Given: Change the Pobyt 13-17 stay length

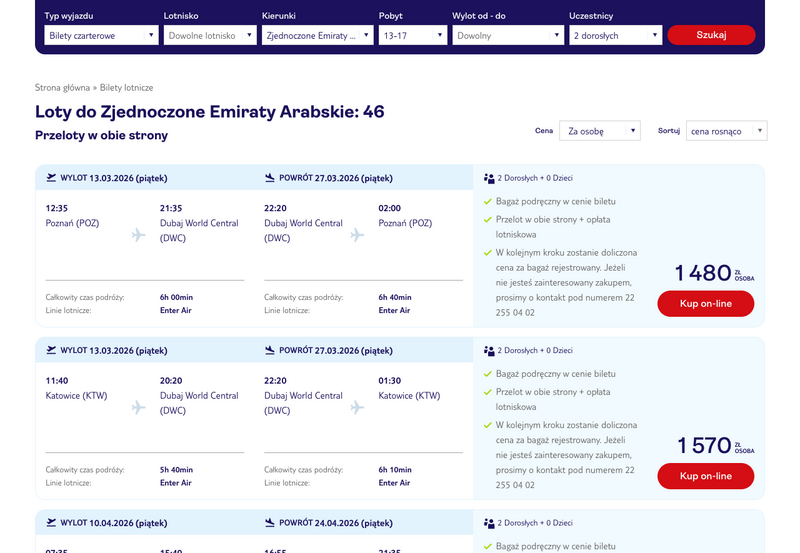Looking at the screenshot, I should click(412, 35).
